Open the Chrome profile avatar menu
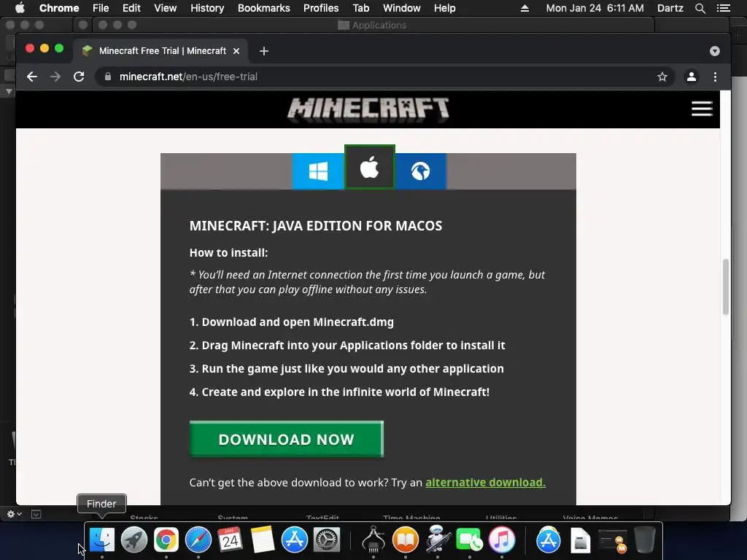This screenshot has height=560, width=747. coord(692,77)
